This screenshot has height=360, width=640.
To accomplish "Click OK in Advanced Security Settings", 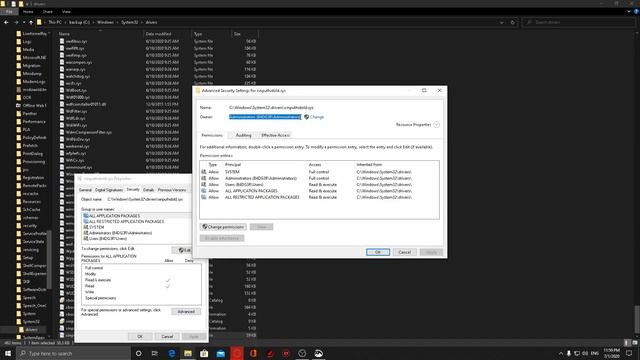I will pos(378,252).
